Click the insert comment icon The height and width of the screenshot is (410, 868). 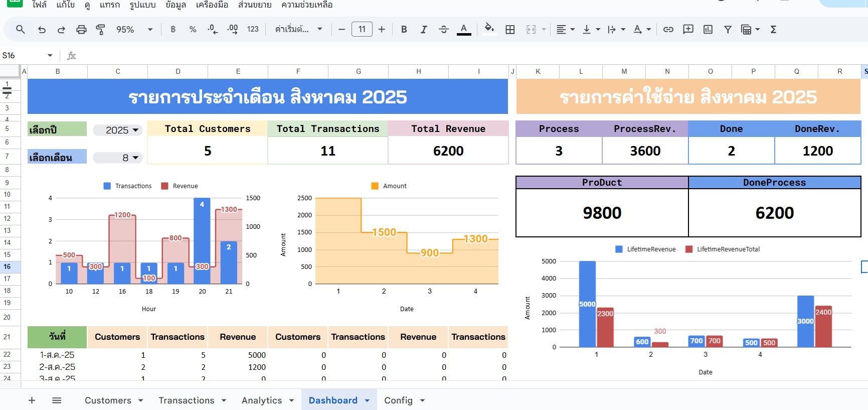coord(688,30)
